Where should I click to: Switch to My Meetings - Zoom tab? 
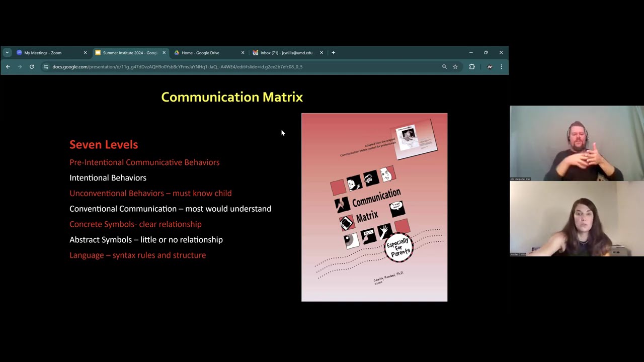click(50, 52)
